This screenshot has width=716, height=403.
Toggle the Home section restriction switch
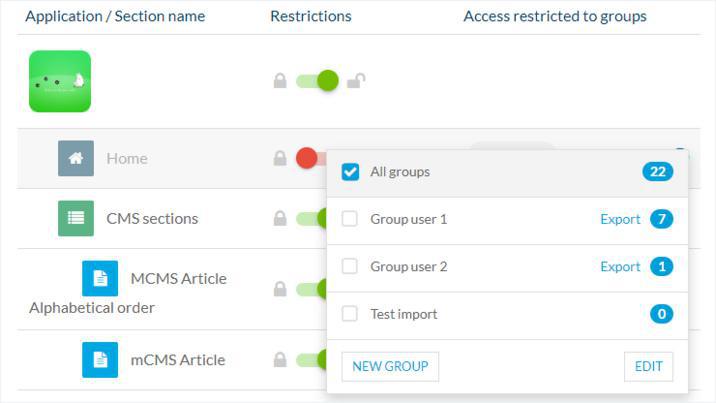click(x=310, y=158)
